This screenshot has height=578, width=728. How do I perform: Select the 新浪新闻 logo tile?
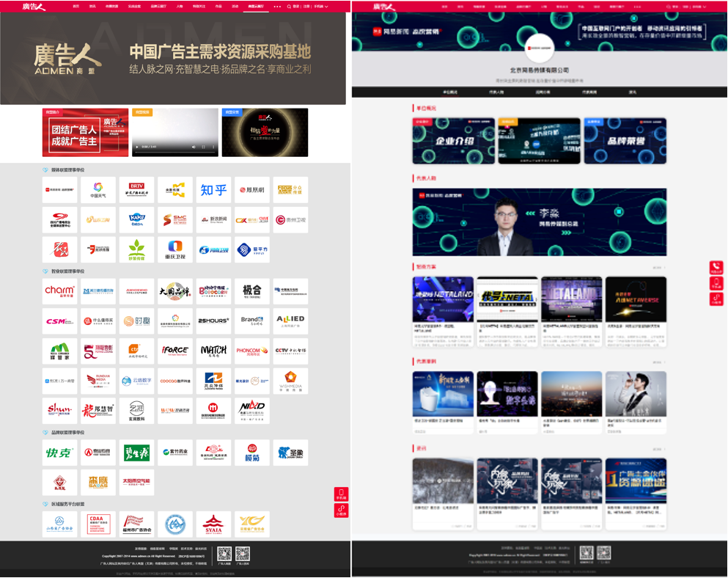tap(213, 220)
